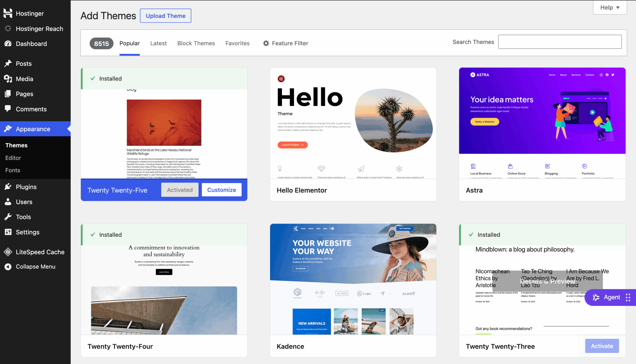This screenshot has width=636, height=364.
Task: Click Installed notice on Twenty Twenty-Four
Action: pyautogui.click(x=164, y=235)
